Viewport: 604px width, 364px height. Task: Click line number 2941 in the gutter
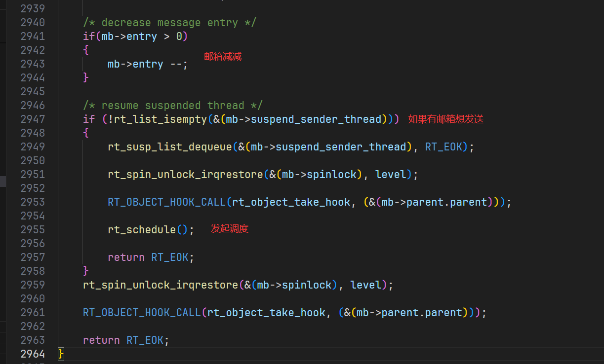click(x=33, y=36)
